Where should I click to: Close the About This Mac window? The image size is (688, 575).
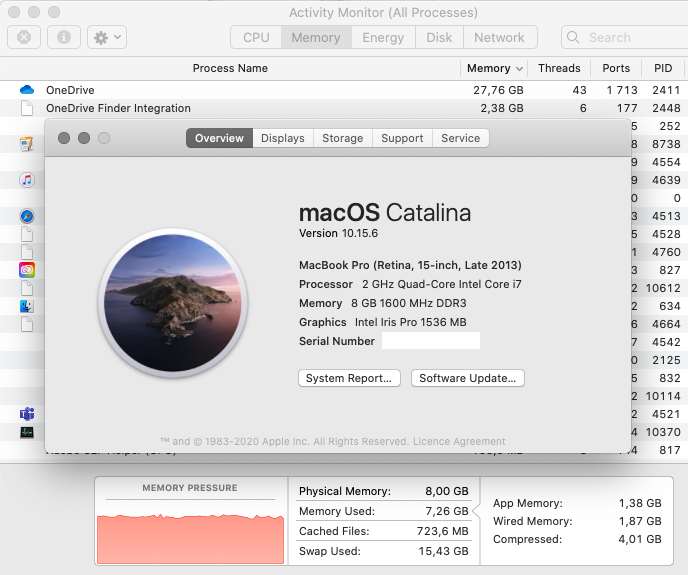[x=64, y=138]
